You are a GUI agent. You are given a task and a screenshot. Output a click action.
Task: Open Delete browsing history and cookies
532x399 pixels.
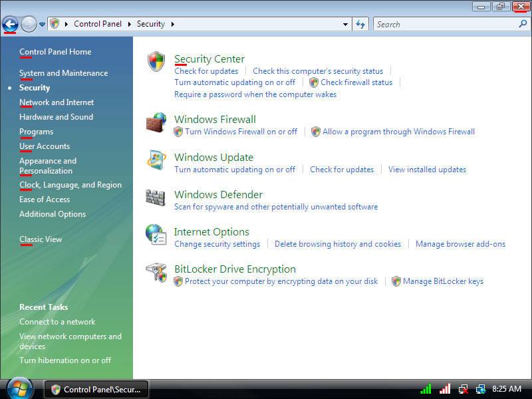click(x=338, y=244)
